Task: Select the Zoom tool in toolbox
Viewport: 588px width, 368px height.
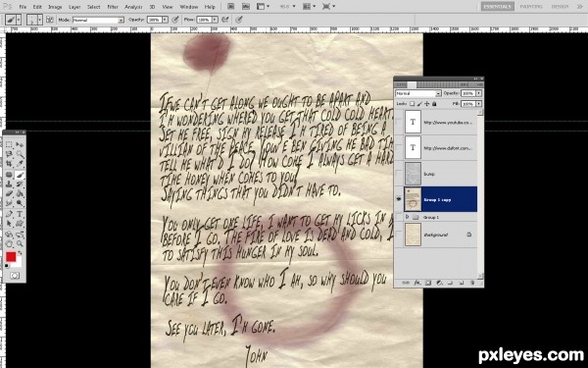Action: pos(20,243)
